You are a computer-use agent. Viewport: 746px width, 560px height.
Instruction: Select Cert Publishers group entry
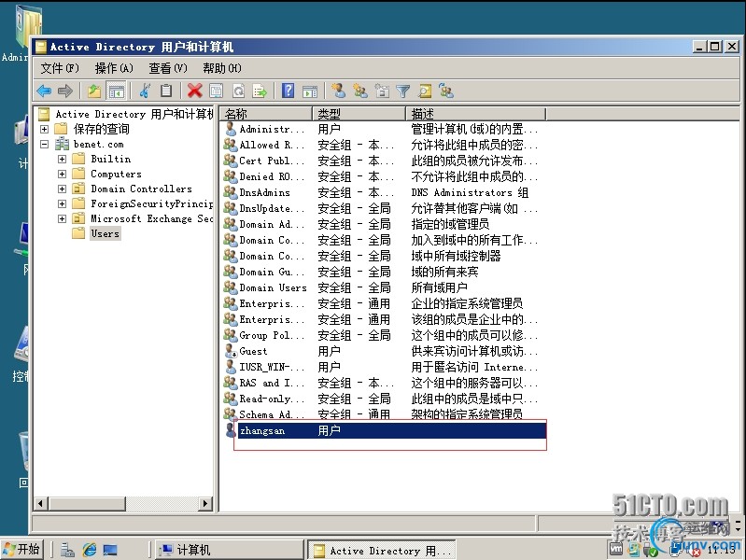coord(271,161)
